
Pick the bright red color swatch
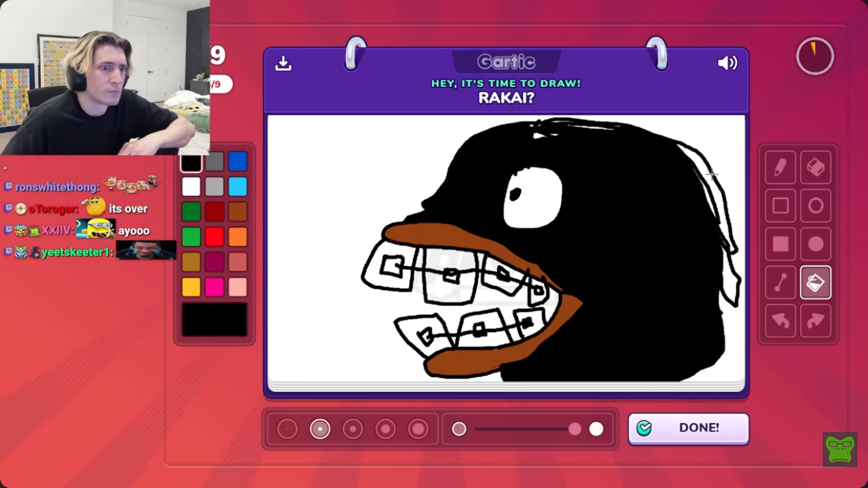coord(214,237)
